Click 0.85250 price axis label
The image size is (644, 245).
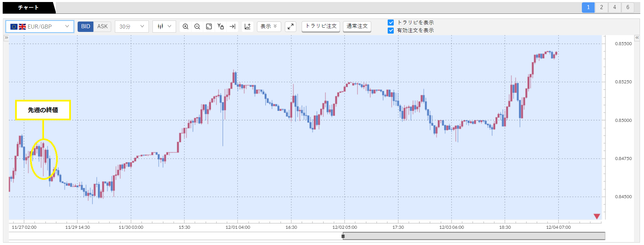(623, 82)
